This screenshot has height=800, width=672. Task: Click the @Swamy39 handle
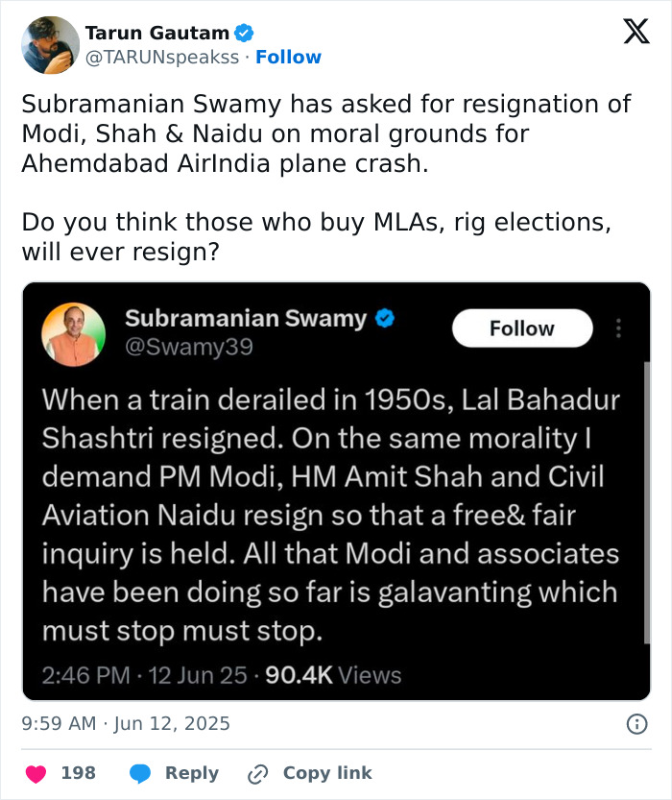pos(189,347)
